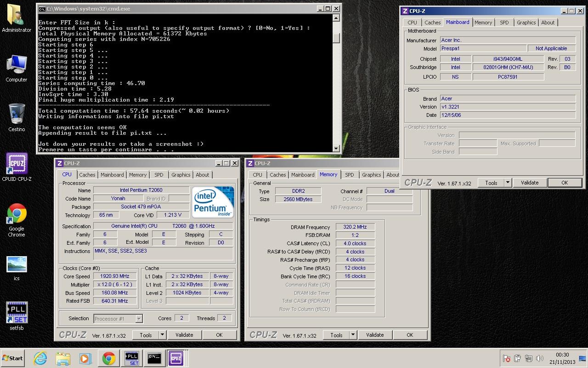Click the BIOS Date 12/15/06 field
This screenshot has width=588, height=368.
508,115
